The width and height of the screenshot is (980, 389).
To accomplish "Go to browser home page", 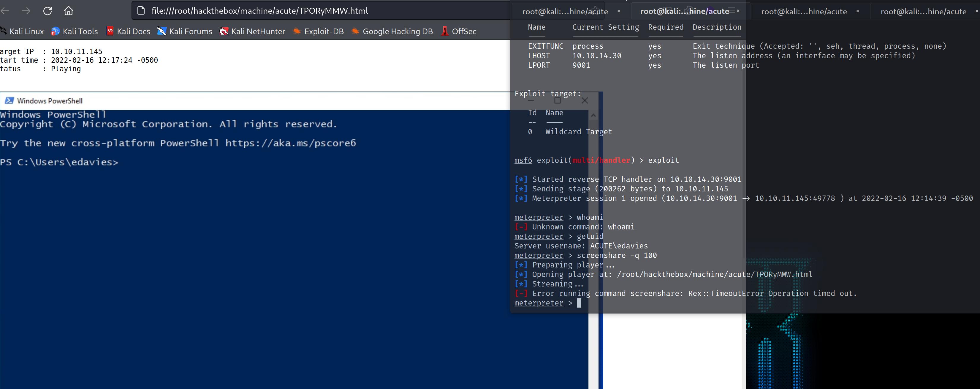I will [69, 11].
